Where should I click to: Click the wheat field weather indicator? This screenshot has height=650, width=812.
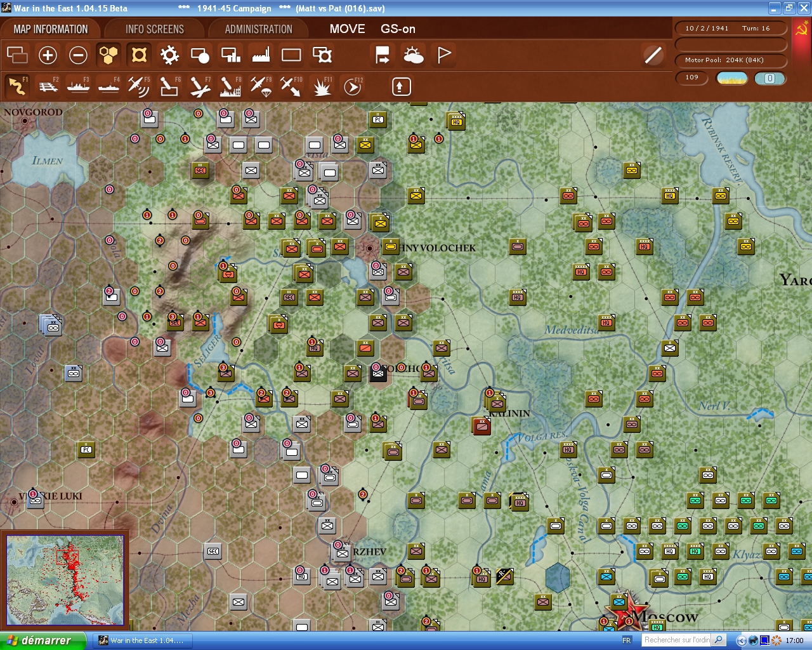[732, 78]
